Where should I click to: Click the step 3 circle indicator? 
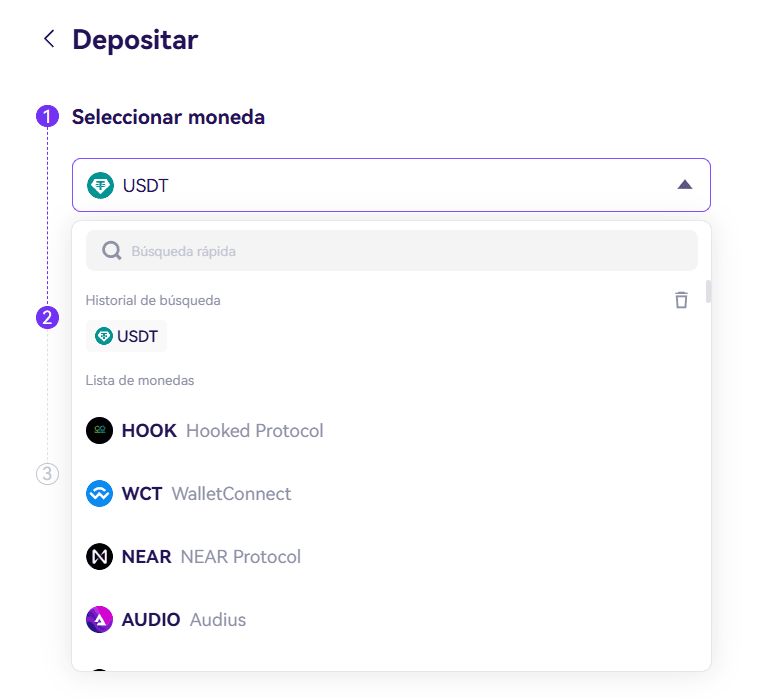point(47,474)
